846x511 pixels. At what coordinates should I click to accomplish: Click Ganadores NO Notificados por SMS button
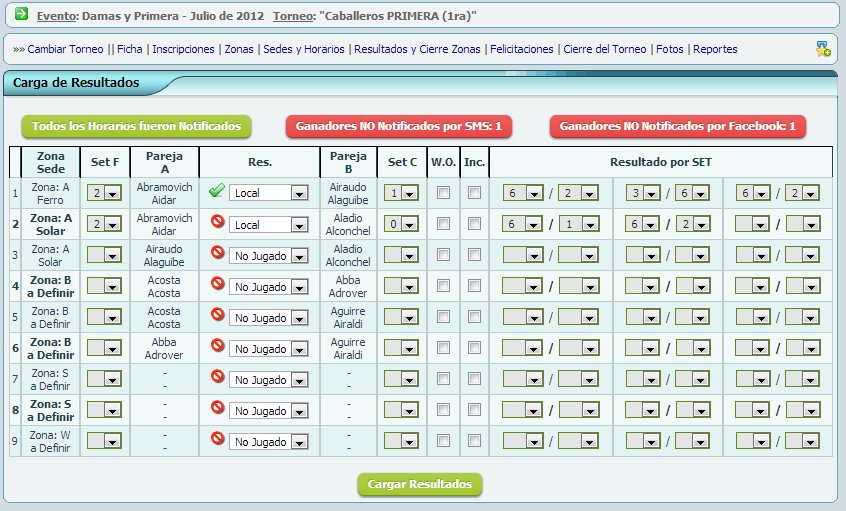pyautogui.click(x=398, y=127)
